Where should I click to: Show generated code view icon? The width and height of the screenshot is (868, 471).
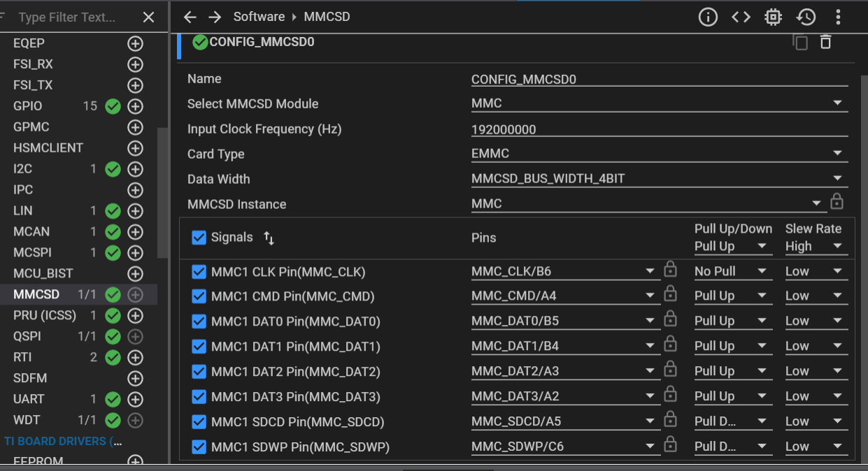point(741,17)
